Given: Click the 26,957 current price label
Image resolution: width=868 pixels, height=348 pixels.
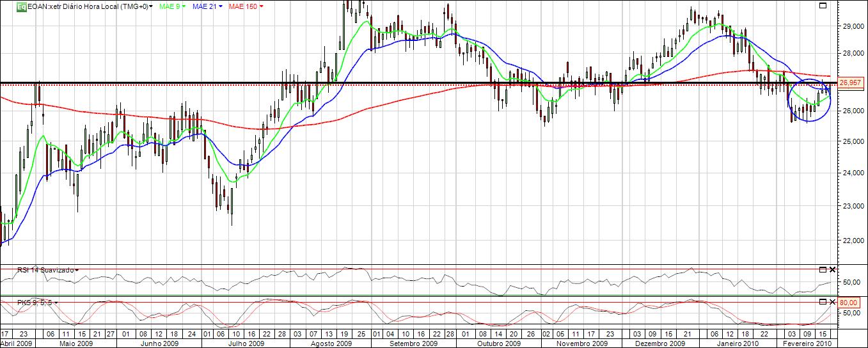Looking at the screenshot, I should point(851,83).
